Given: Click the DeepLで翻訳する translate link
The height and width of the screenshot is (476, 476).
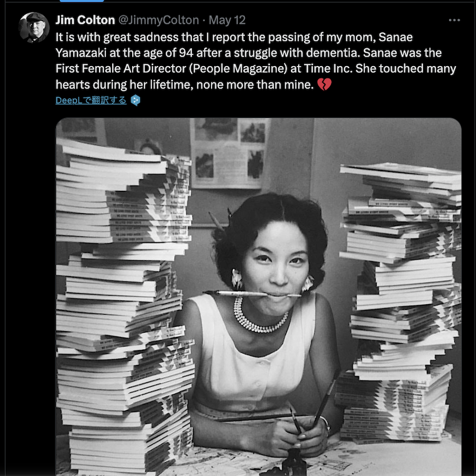Looking at the screenshot, I should click(x=91, y=100).
